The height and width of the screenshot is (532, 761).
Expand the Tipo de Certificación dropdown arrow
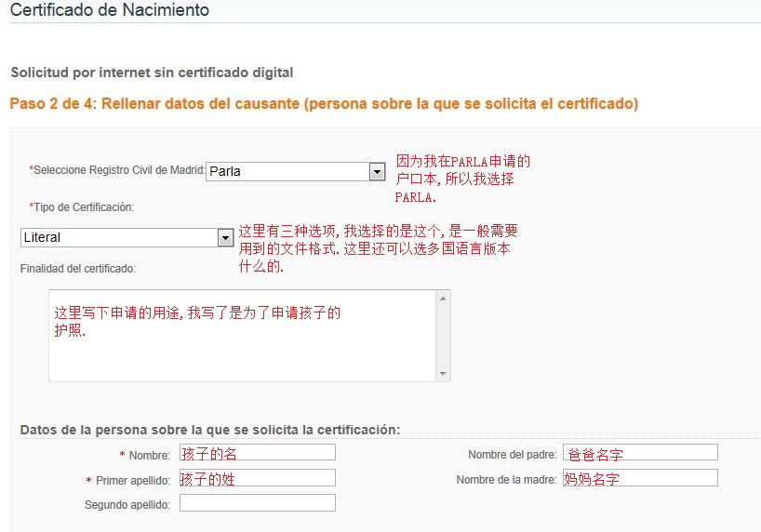click(x=225, y=238)
